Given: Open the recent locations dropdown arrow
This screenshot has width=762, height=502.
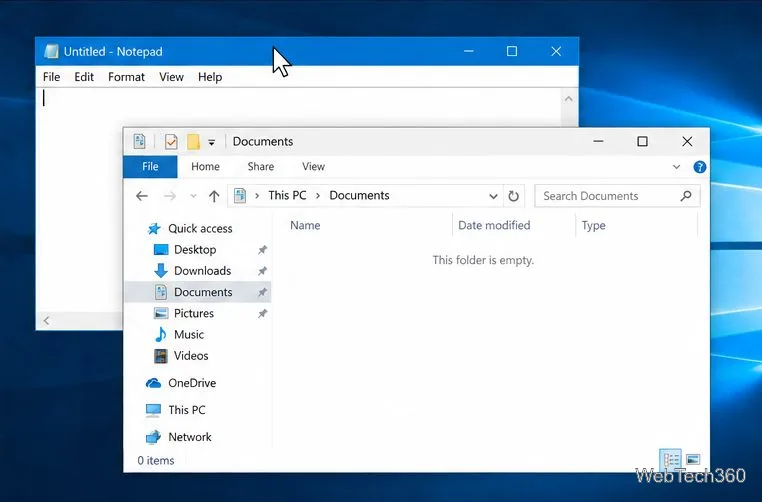Looking at the screenshot, I should 193,196.
